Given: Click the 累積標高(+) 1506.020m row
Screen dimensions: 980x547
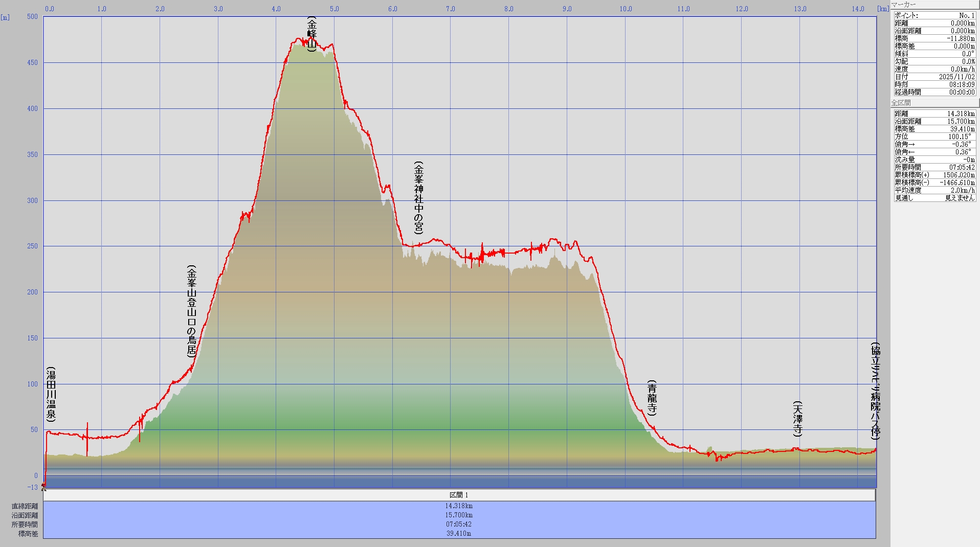Looking at the screenshot, I should coord(934,175).
